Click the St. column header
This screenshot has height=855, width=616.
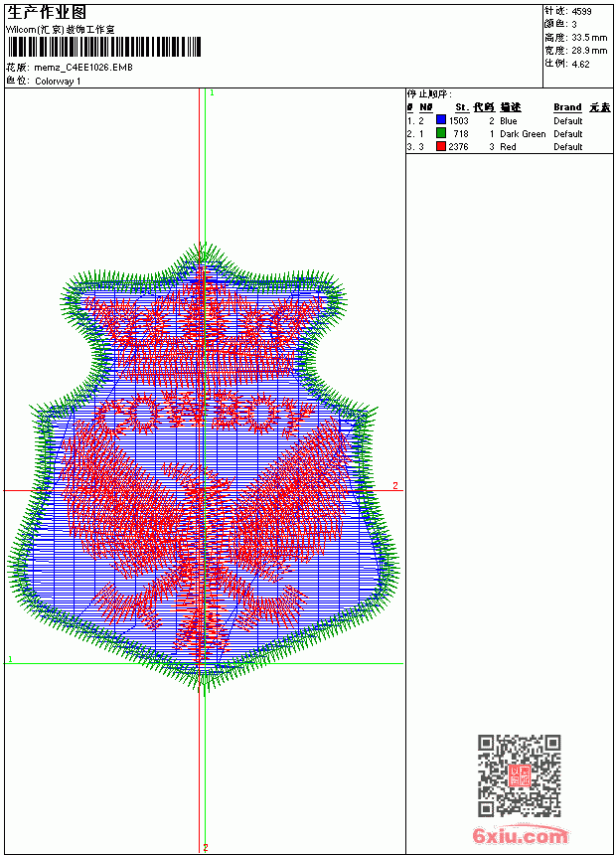[x=462, y=107]
